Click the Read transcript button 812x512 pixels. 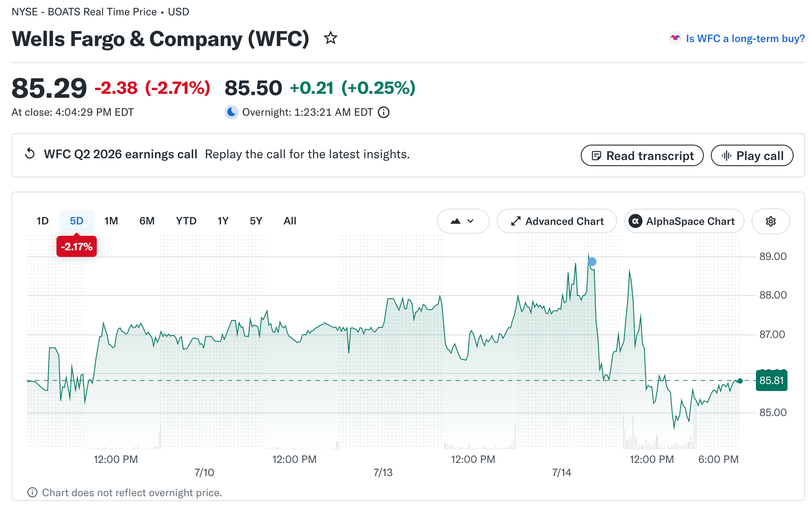642,156
